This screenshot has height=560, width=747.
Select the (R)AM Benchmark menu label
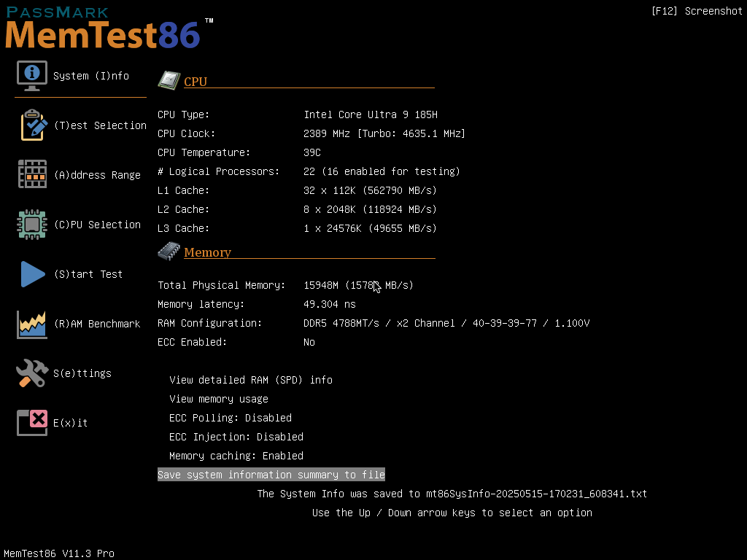[97, 324]
